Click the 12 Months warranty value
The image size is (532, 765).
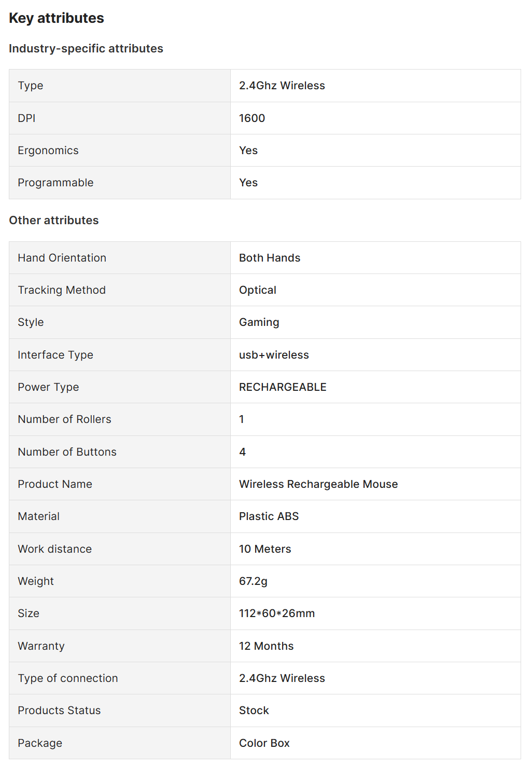(266, 646)
